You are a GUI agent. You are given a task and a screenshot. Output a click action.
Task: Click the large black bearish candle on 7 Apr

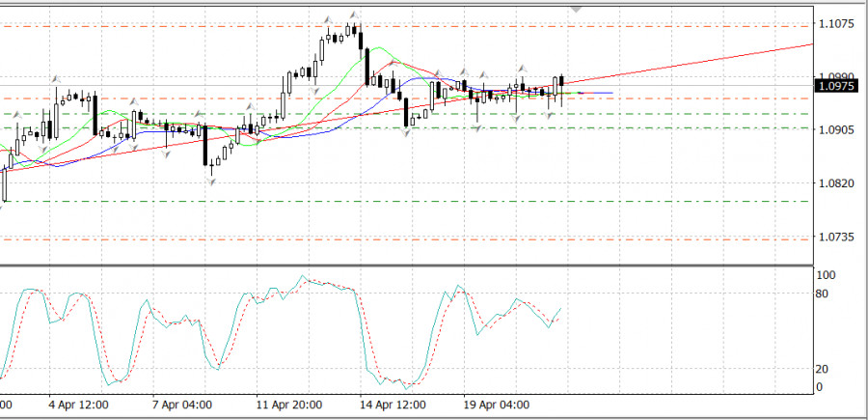204,146
